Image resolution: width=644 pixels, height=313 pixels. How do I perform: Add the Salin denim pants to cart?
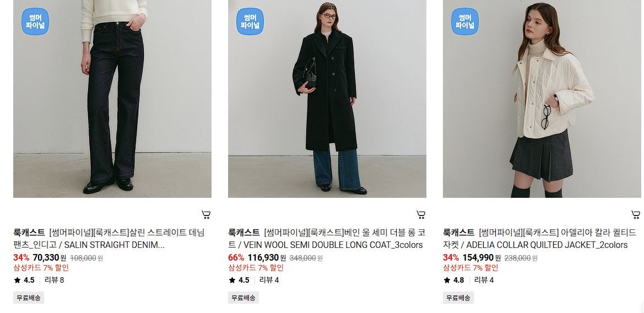206,214
